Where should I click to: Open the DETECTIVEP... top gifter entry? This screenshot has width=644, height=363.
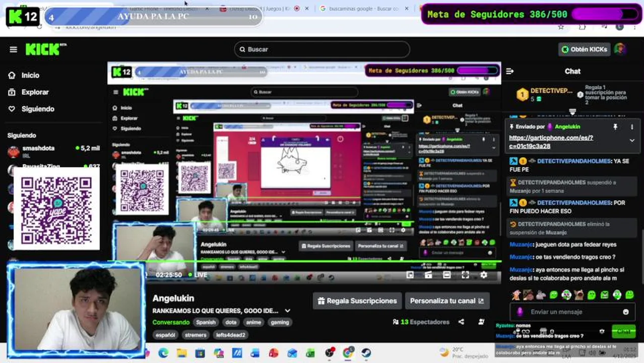(544, 94)
